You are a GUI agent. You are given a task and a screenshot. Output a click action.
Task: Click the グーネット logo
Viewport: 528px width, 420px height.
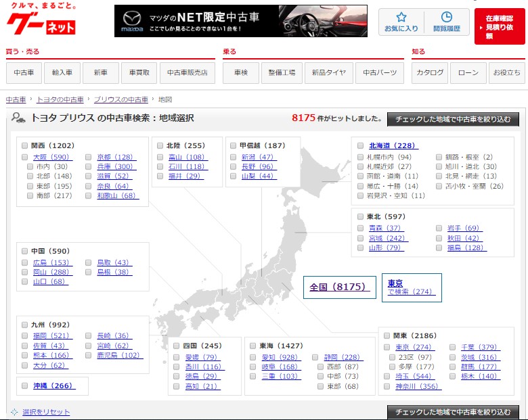pos(41,21)
